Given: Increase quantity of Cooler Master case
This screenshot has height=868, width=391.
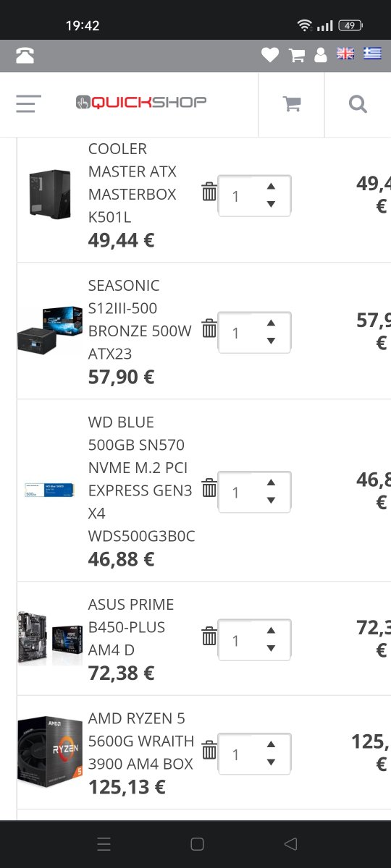Looking at the screenshot, I should (271, 187).
